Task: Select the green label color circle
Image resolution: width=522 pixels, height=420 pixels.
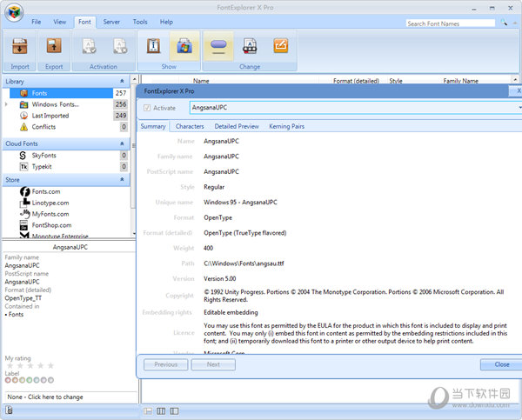Action: (30, 380)
